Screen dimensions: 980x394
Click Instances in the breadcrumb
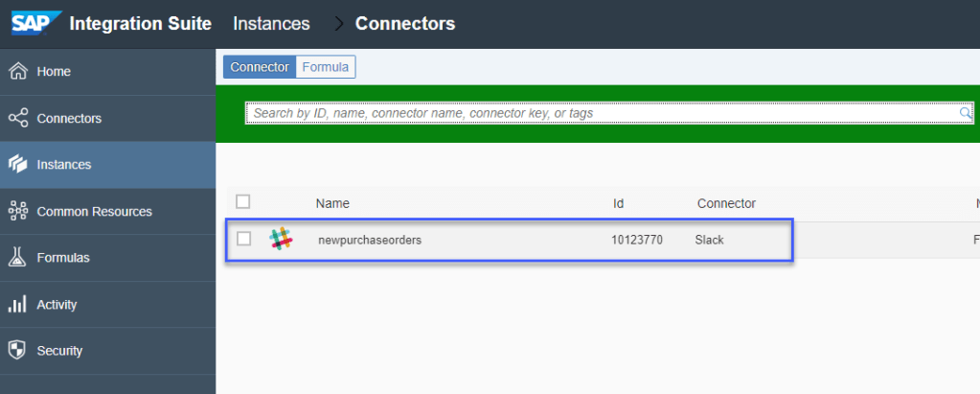pyautogui.click(x=271, y=23)
